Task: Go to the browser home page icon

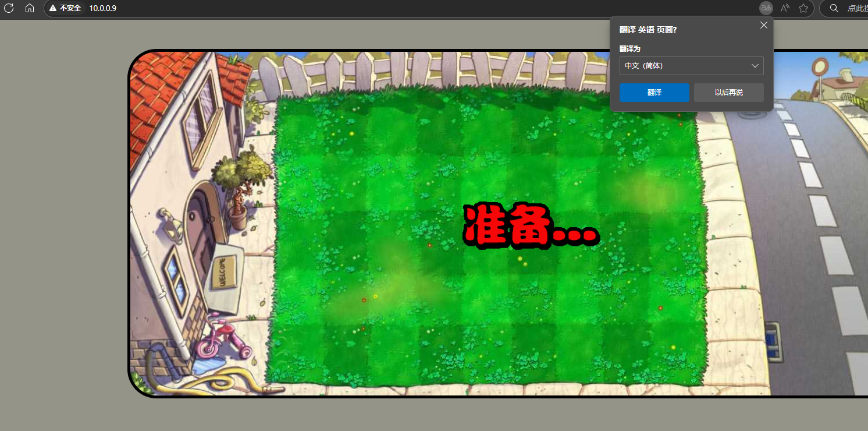Action: (30, 8)
